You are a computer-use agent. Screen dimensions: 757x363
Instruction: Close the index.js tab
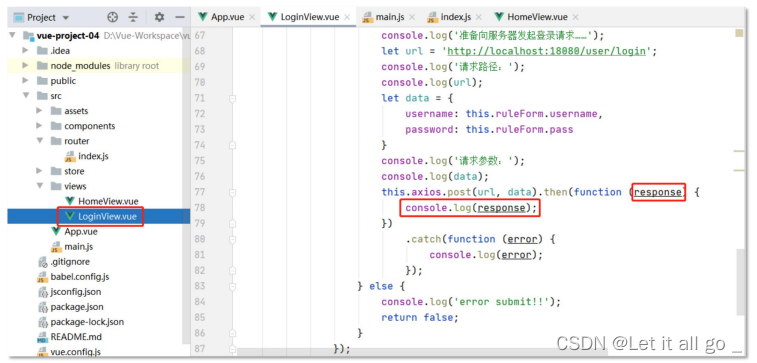(x=479, y=17)
